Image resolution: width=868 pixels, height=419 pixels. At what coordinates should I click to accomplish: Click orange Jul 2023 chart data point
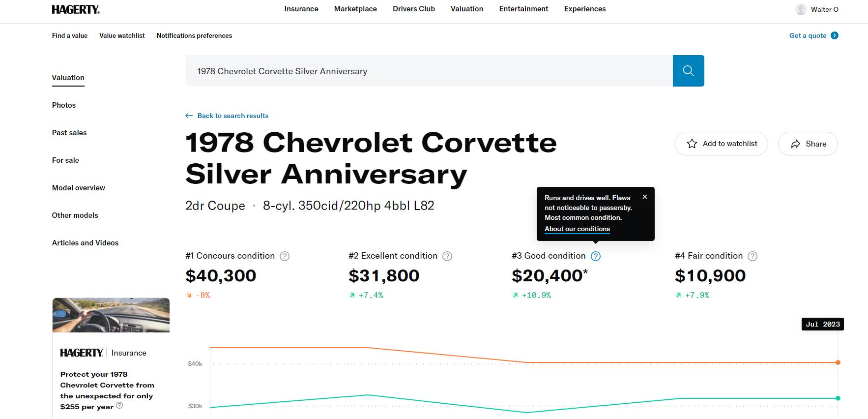(838, 362)
